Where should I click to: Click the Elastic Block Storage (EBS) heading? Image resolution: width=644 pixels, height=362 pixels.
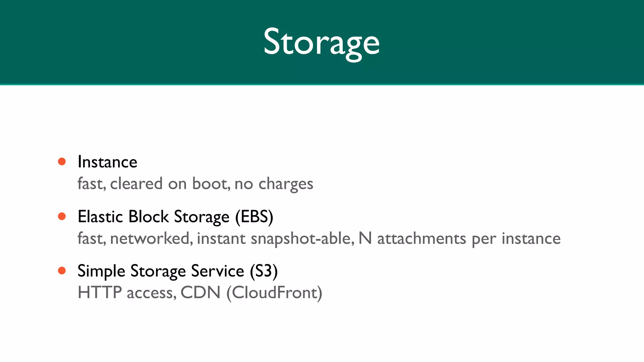click(x=175, y=217)
